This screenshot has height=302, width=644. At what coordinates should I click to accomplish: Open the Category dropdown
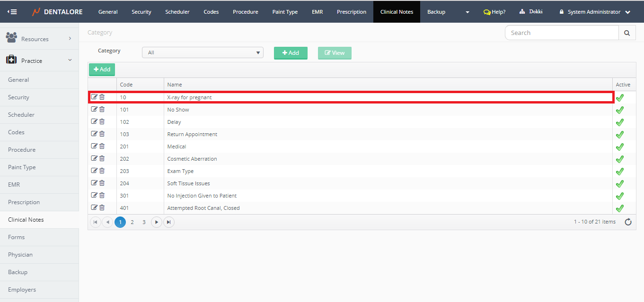click(203, 52)
